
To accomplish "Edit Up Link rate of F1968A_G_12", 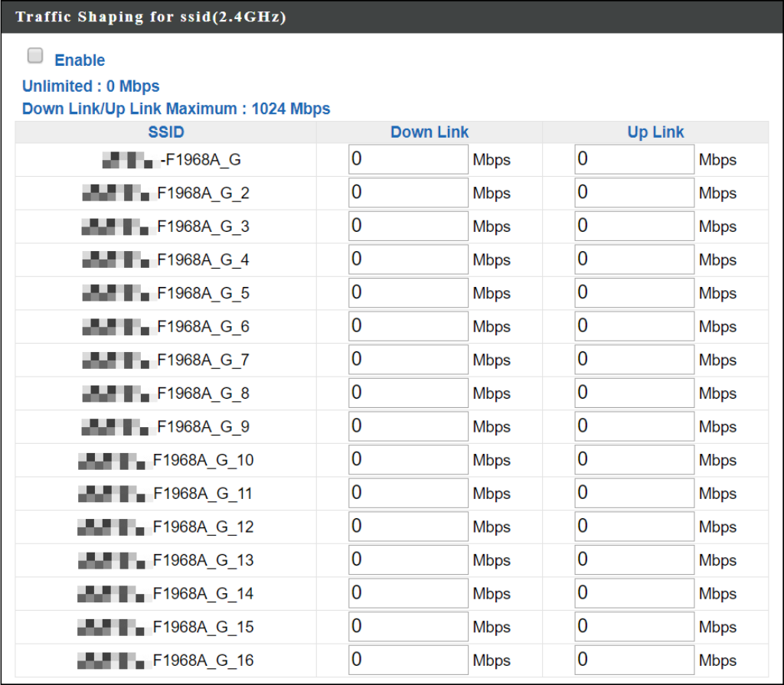I will coord(634,527).
